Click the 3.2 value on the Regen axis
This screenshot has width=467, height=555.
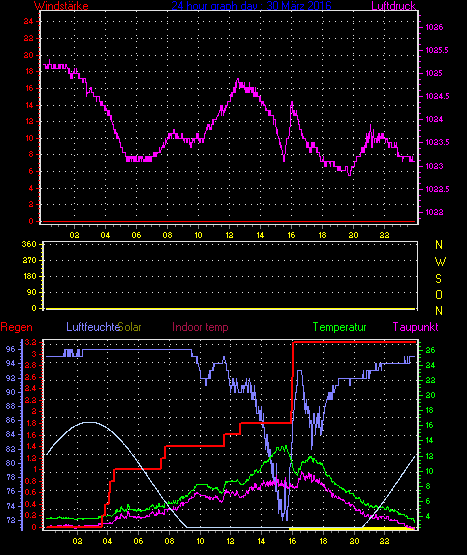[31, 342]
